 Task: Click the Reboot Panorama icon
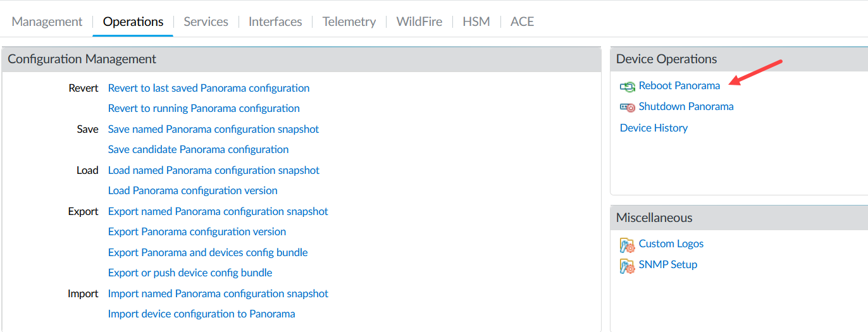(627, 86)
